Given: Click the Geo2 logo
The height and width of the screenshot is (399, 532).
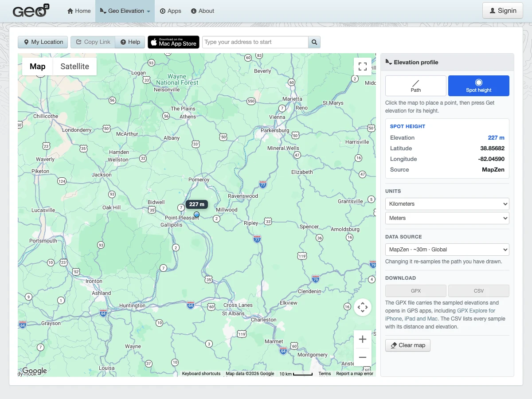Looking at the screenshot, I should [x=31, y=11].
